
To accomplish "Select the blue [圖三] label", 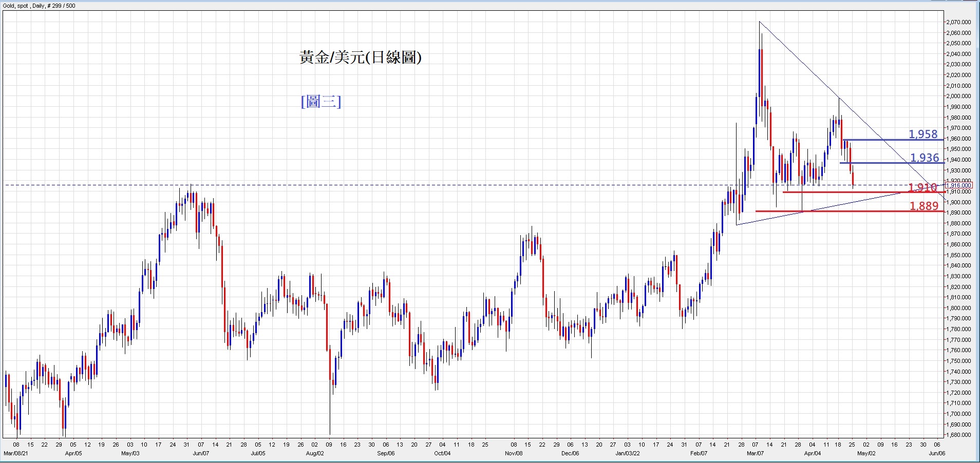I will pyautogui.click(x=321, y=102).
